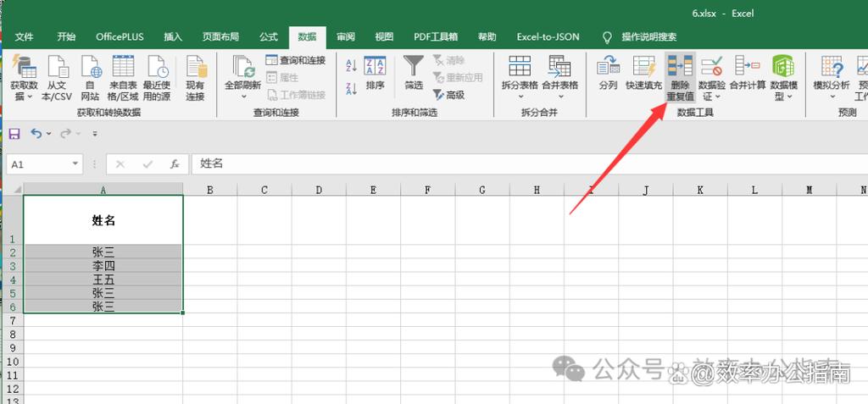Switch to the 开始 (Home) tab

tap(66, 37)
